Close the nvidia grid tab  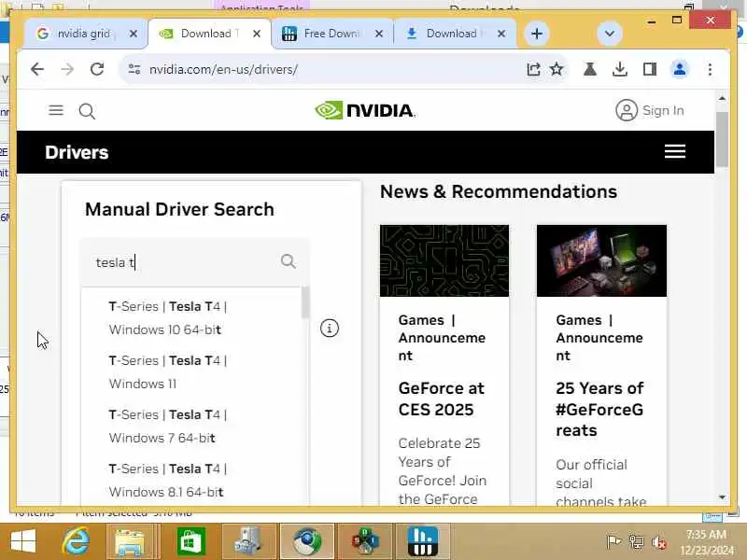coord(134,34)
